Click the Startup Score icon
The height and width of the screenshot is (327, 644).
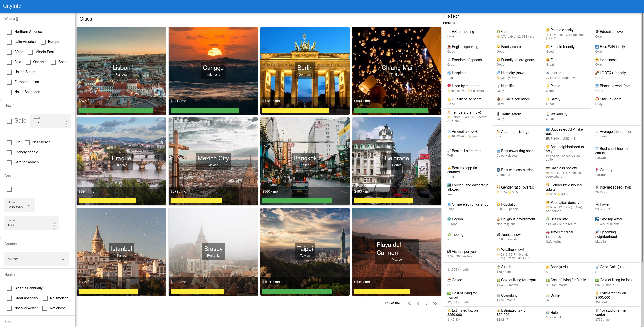(x=597, y=99)
